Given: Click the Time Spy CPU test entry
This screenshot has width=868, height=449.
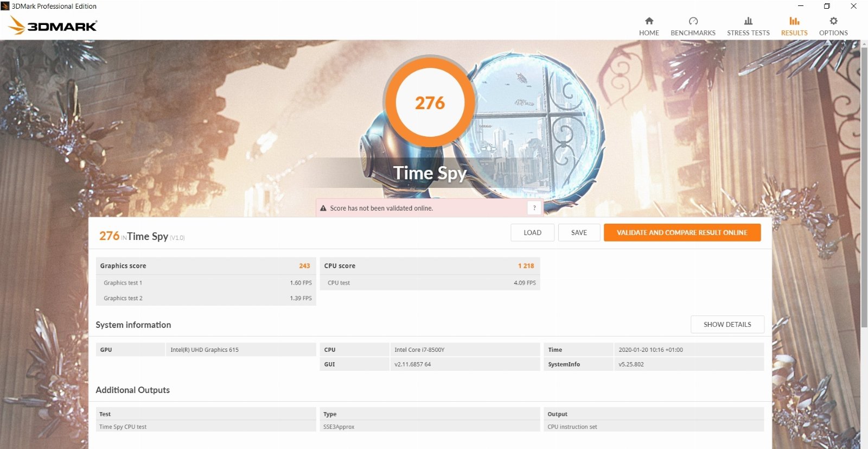Looking at the screenshot, I should click(123, 427).
